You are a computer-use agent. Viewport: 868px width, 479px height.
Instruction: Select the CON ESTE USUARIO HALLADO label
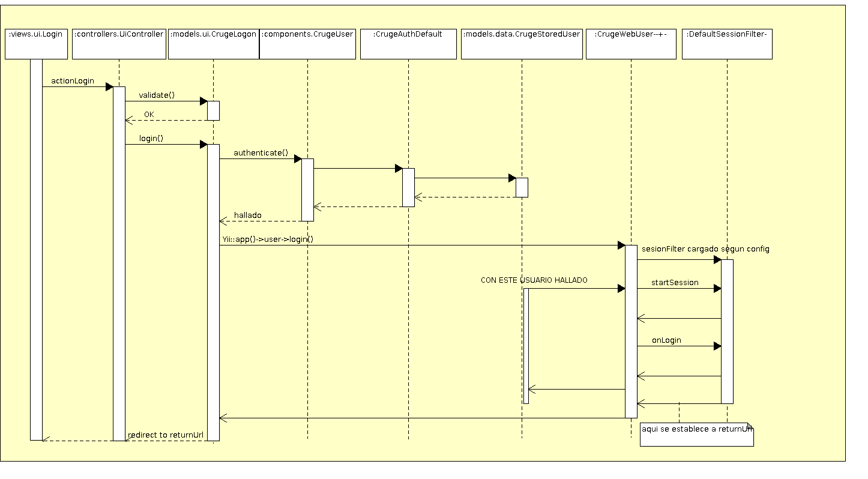pos(534,280)
